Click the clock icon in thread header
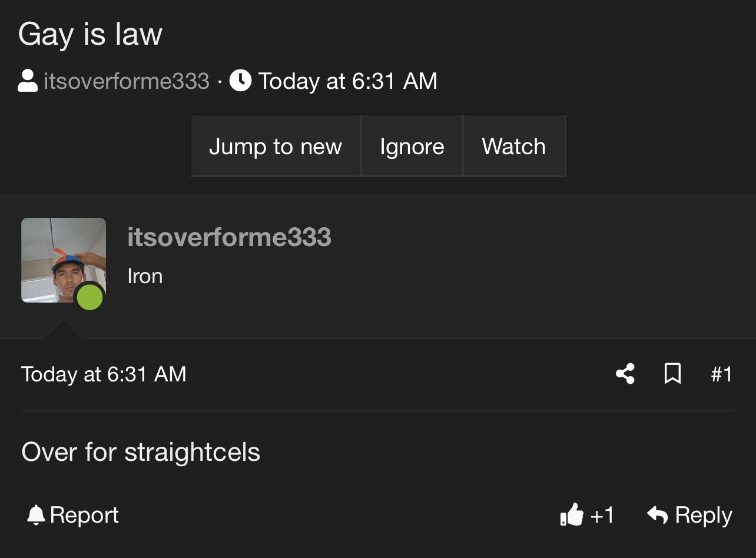The image size is (756, 558). click(x=240, y=81)
